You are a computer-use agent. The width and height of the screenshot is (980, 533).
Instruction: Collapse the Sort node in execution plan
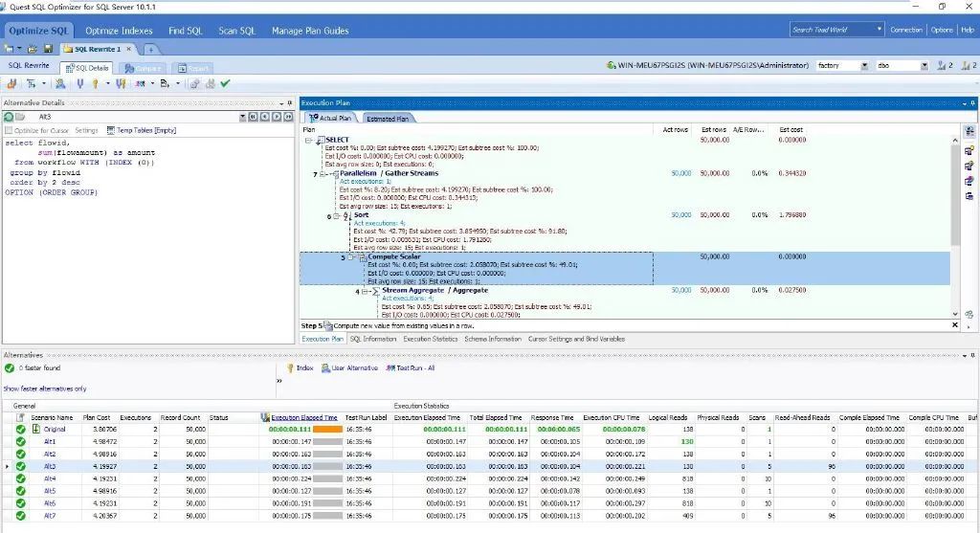pos(338,215)
